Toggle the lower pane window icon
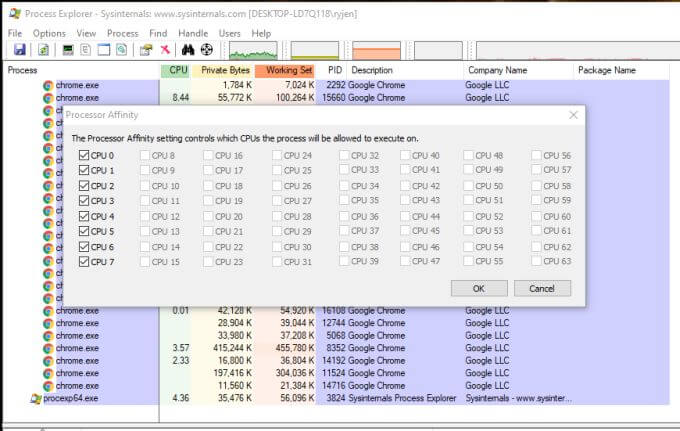Screen dimensions: 680x431 [104, 50]
